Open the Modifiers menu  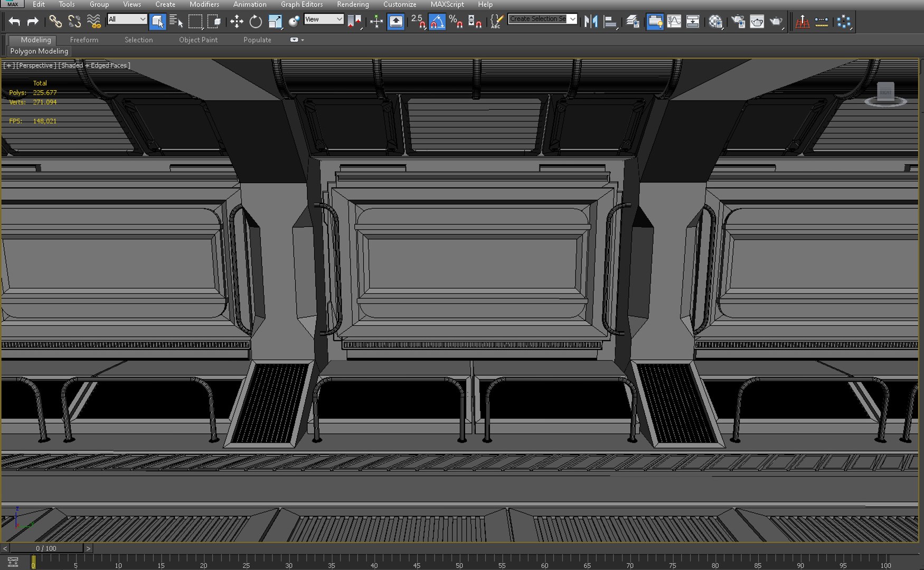click(204, 4)
